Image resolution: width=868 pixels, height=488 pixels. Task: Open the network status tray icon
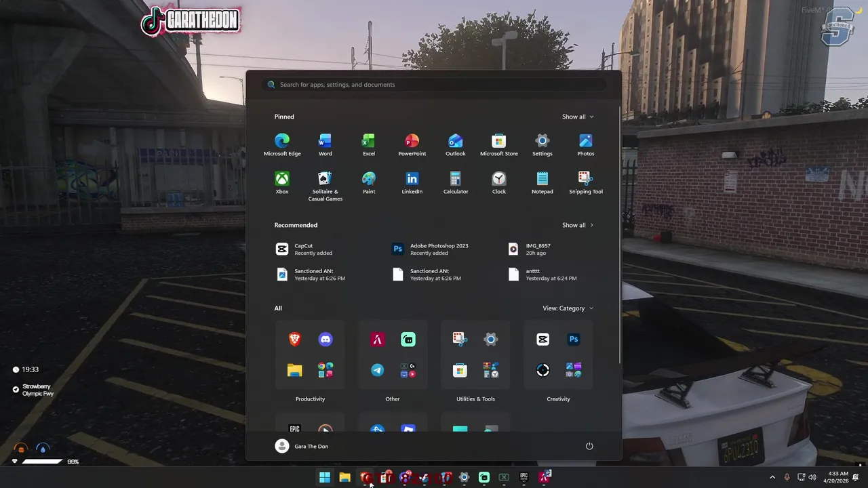[x=801, y=477]
